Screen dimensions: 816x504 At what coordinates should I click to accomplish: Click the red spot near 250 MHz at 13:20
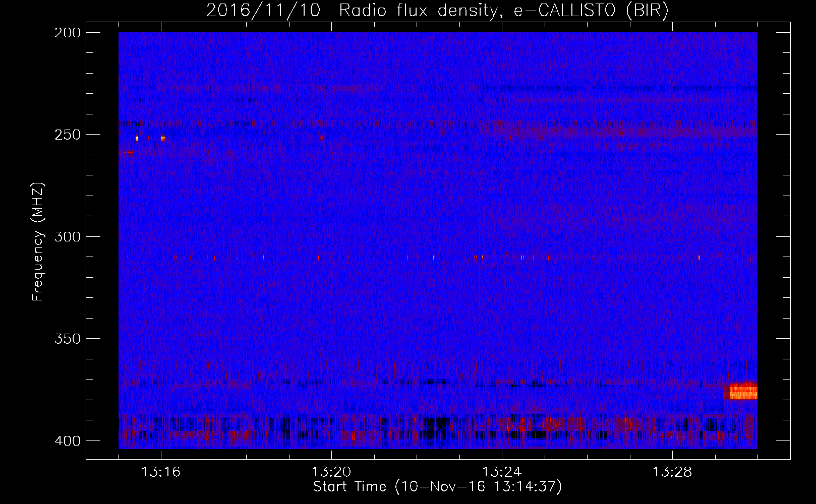point(321,138)
